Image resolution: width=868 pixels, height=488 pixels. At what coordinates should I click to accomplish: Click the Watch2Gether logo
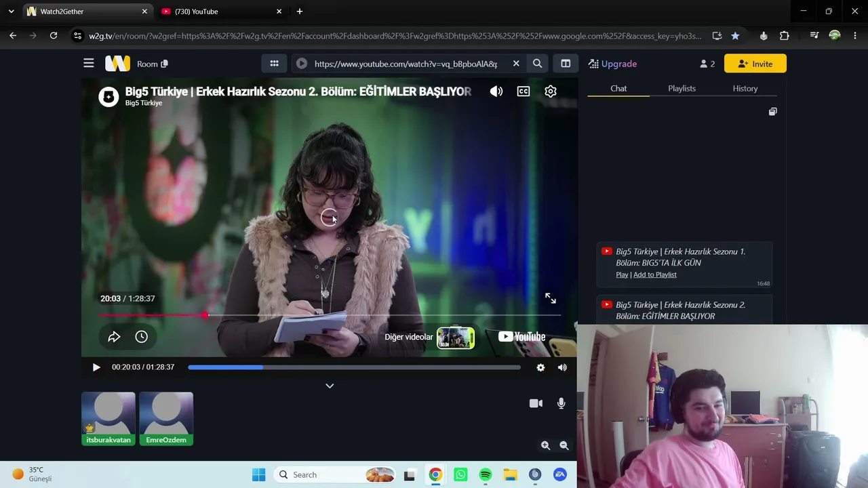117,64
